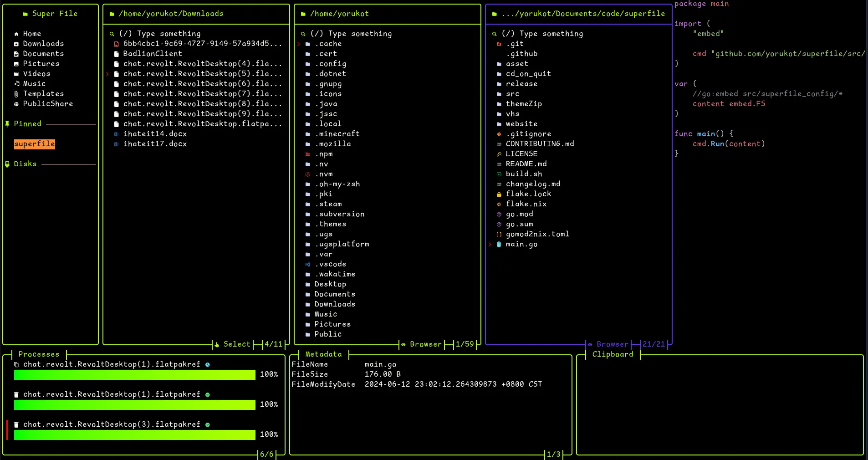Viewport: 868px width, 460px height.
Task: Click the Disks label in the sidebar
Action: [x=26, y=164]
